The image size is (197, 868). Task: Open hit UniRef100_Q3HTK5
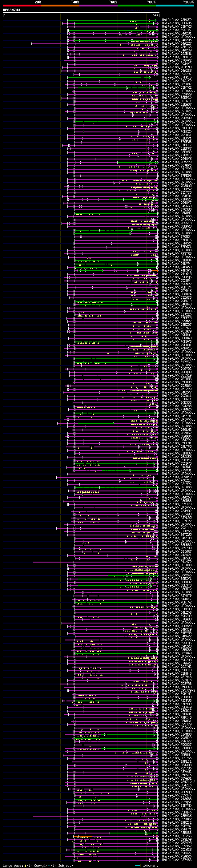[x=176, y=26]
